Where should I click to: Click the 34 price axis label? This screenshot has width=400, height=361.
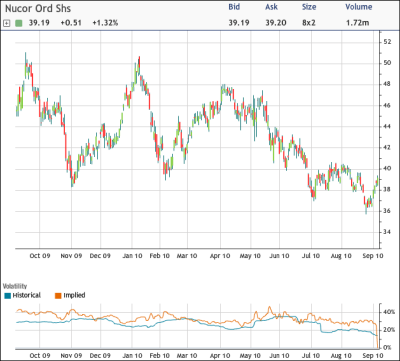(387, 232)
